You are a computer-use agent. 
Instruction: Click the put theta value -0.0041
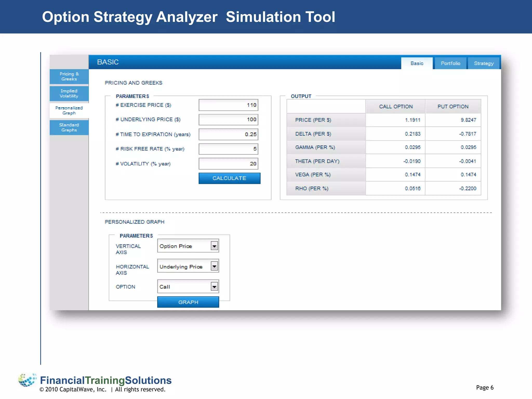pos(468,161)
